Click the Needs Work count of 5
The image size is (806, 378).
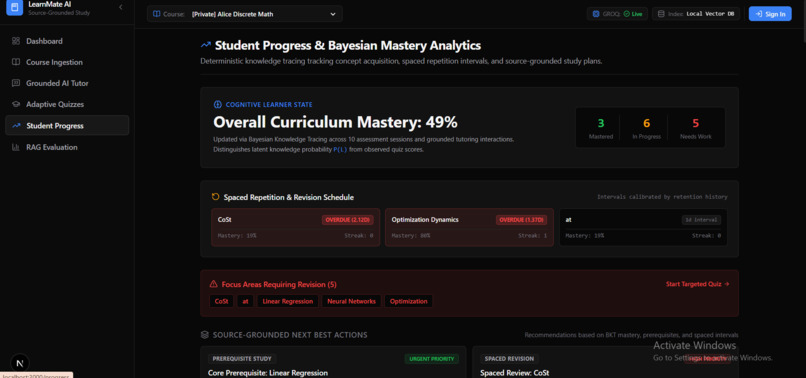[x=695, y=123]
